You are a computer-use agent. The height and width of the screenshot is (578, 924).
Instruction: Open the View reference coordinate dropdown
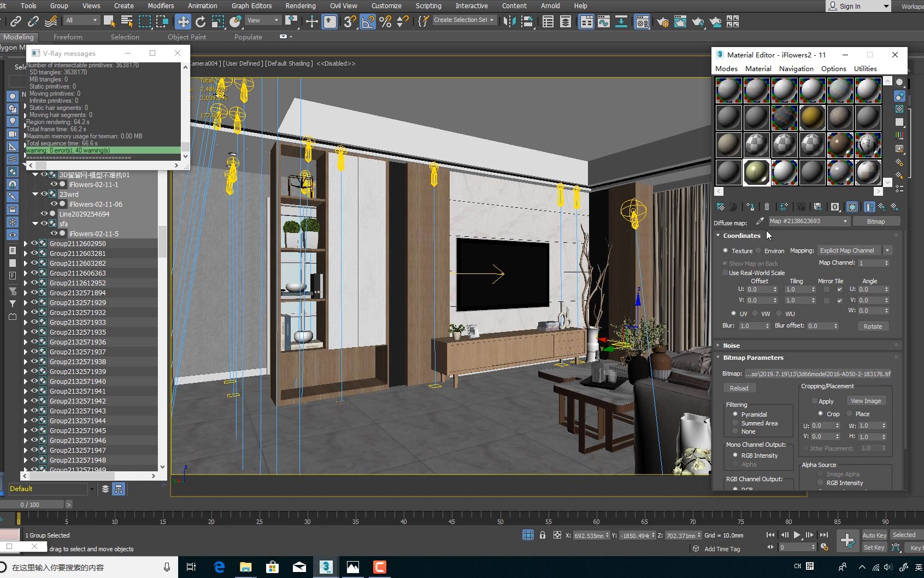[263, 21]
